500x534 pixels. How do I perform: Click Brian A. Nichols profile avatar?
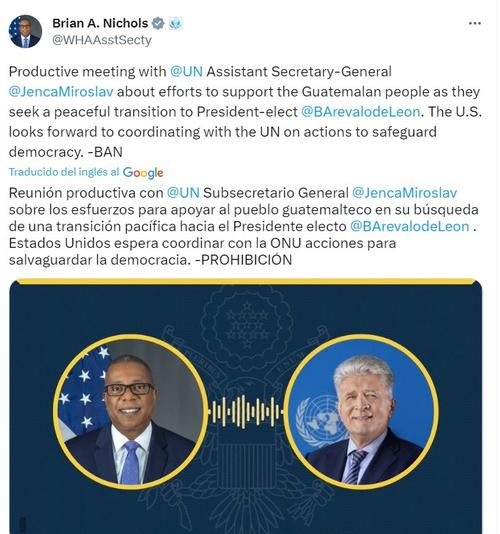point(25,31)
